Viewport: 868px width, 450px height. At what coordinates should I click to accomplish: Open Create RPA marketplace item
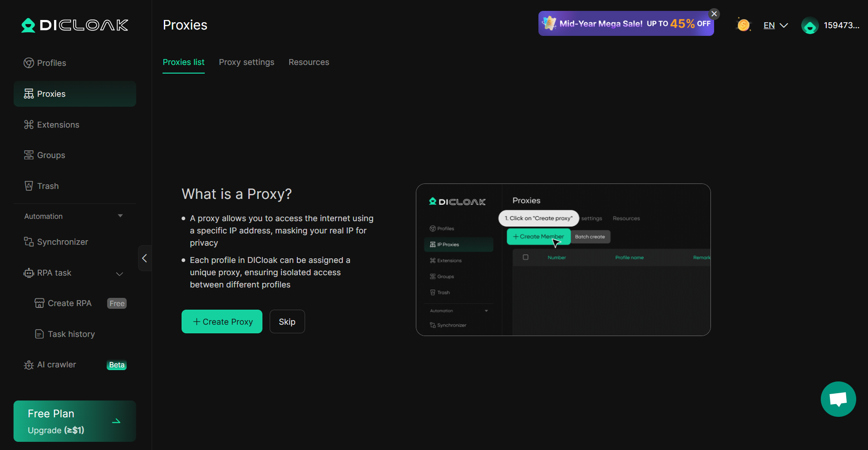pyautogui.click(x=64, y=303)
